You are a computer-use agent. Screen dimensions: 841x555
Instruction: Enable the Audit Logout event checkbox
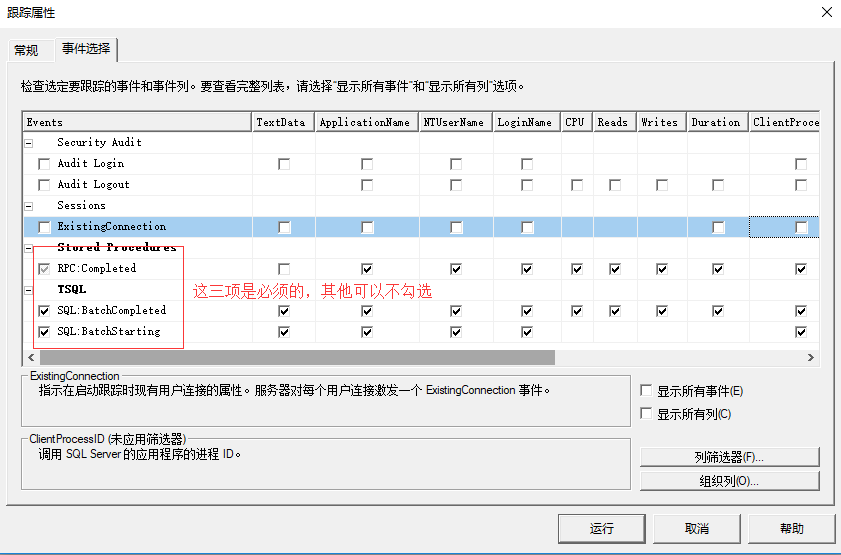pyautogui.click(x=44, y=185)
